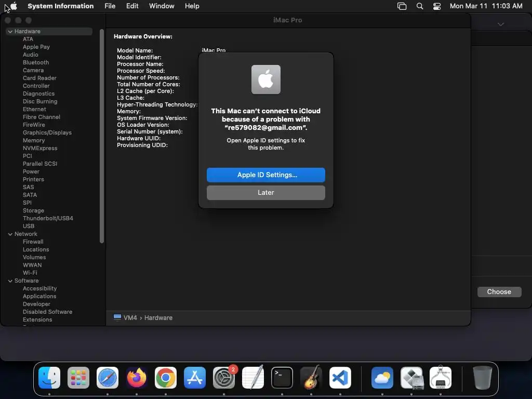The image size is (532, 399).
Task: Launch Firefox from the dock
Action: (137, 378)
